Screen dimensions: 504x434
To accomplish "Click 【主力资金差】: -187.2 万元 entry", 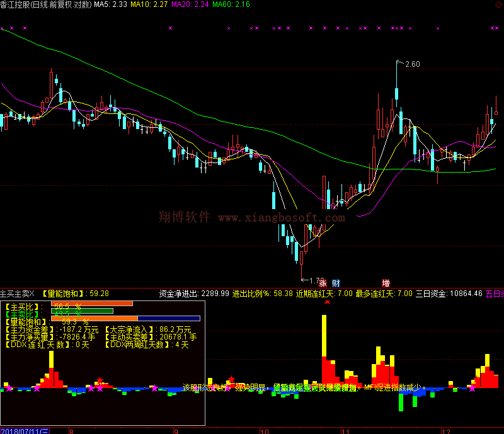I will coord(52,329).
